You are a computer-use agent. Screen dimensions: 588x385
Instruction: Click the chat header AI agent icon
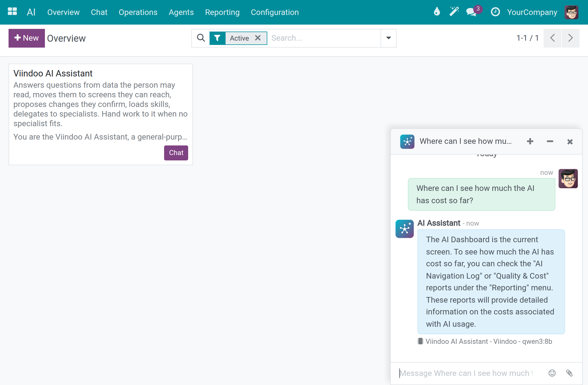click(407, 141)
